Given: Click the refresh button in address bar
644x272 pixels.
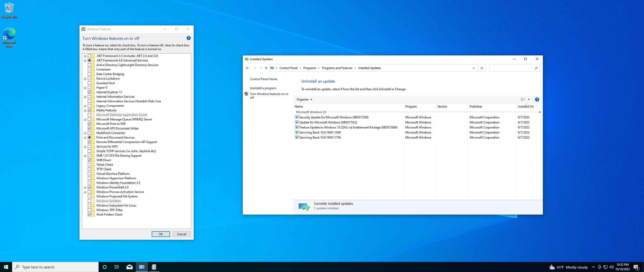Looking at the screenshot, I should tap(482, 68).
